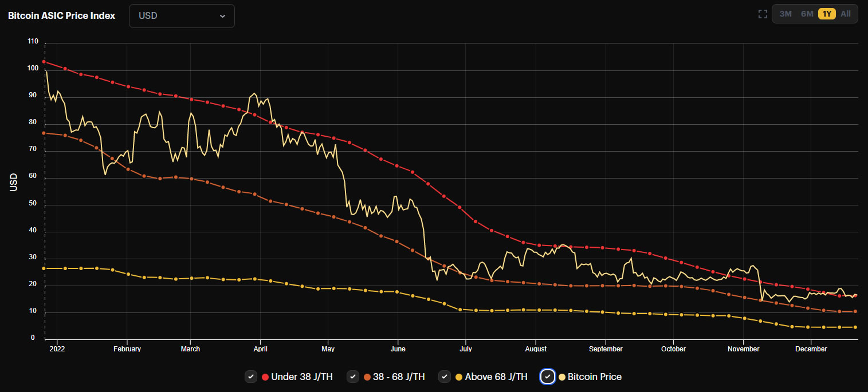This screenshot has width=868, height=392.
Task: Click the Bitcoin ASIC Price Index title
Action: point(61,16)
